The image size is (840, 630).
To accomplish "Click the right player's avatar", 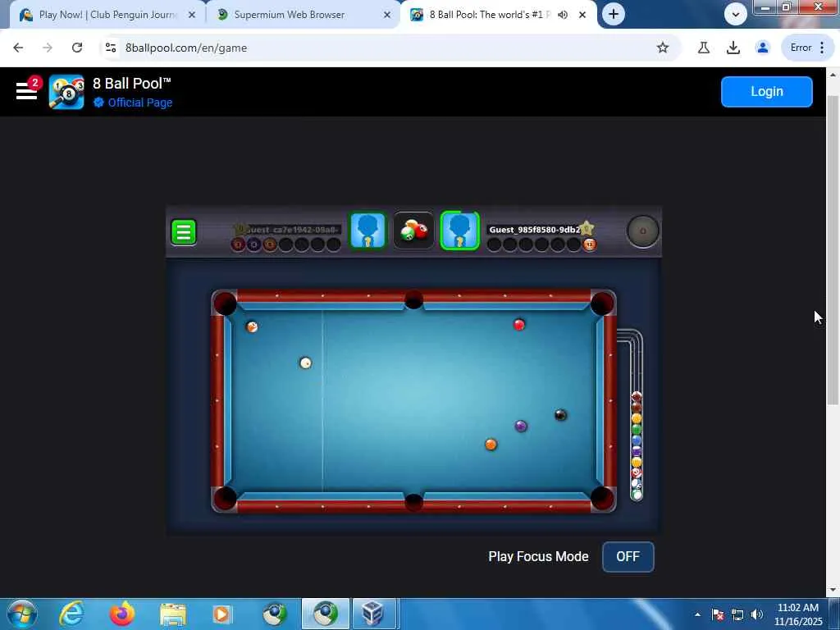I will [x=459, y=231].
